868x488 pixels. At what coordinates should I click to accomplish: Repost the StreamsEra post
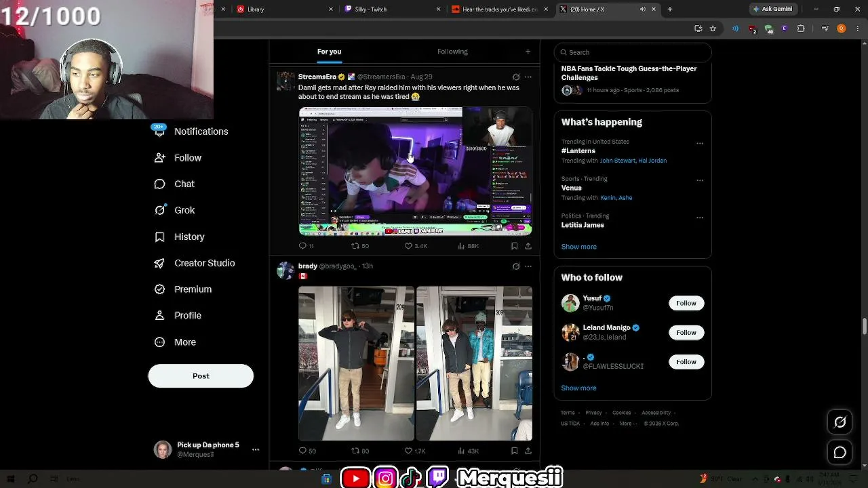click(355, 246)
